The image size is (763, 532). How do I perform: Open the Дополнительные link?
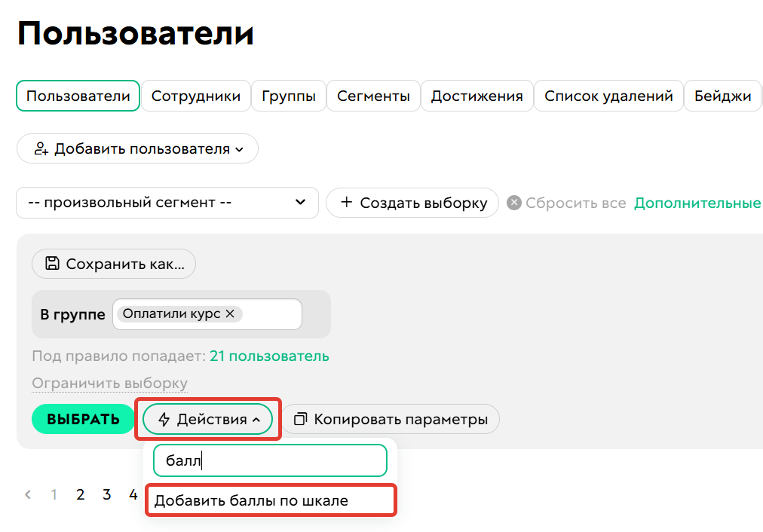tap(697, 203)
